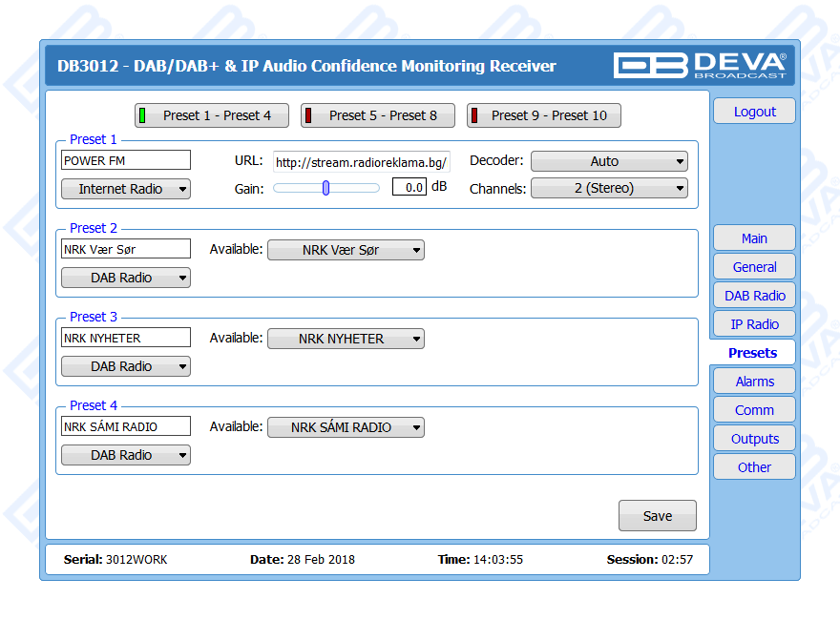840x620 pixels.
Task: Open the Main tab
Action: point(754,238)
